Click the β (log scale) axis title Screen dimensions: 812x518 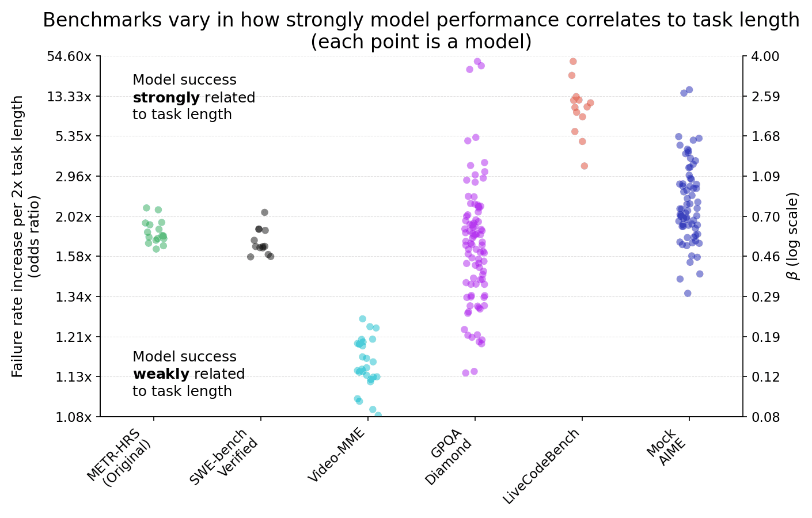794,237
